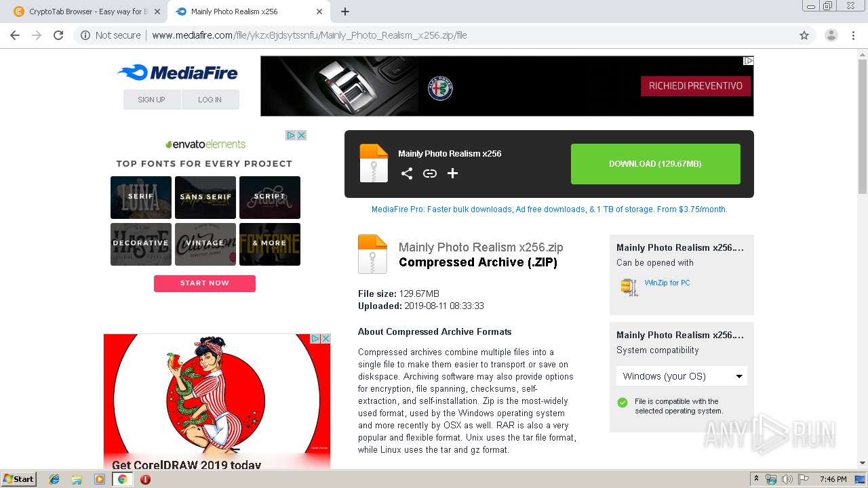Select the & MORE font tile

tap(270, 244)
